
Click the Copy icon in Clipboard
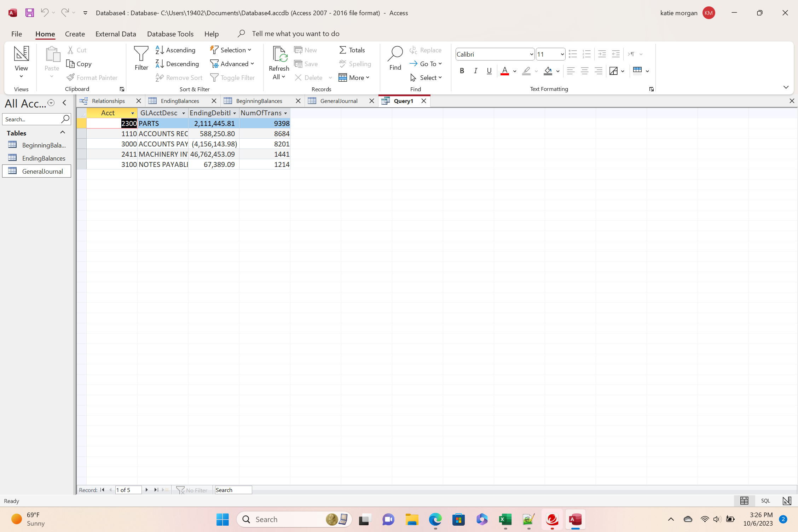coord(70,64)
